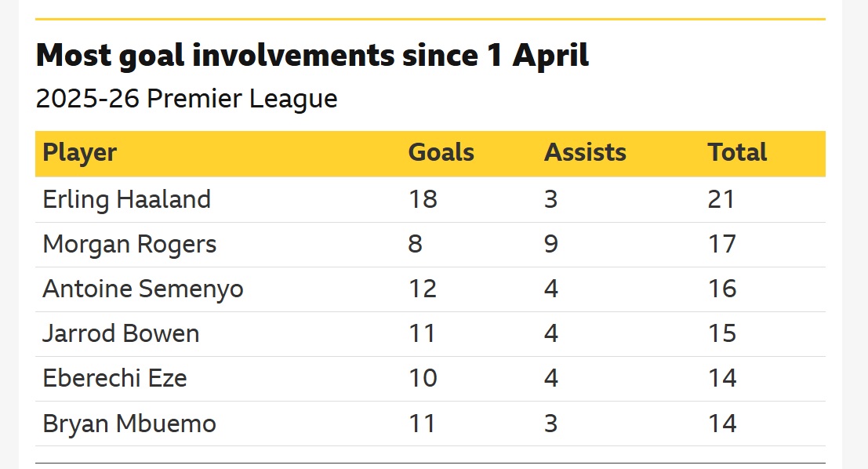This screenshot has width=868, height=469.
Task: Click Morgan Rogers' total of 17
Action: click(722, 244)
